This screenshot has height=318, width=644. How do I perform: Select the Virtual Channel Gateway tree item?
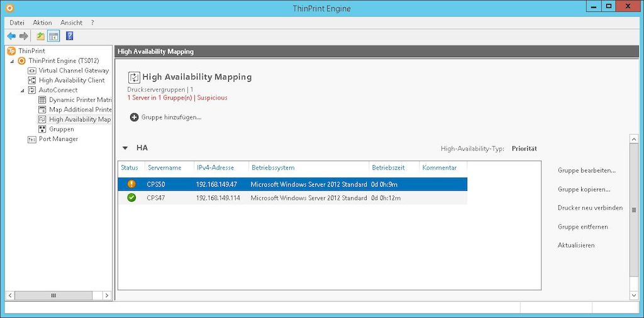(x=74, y=71)
